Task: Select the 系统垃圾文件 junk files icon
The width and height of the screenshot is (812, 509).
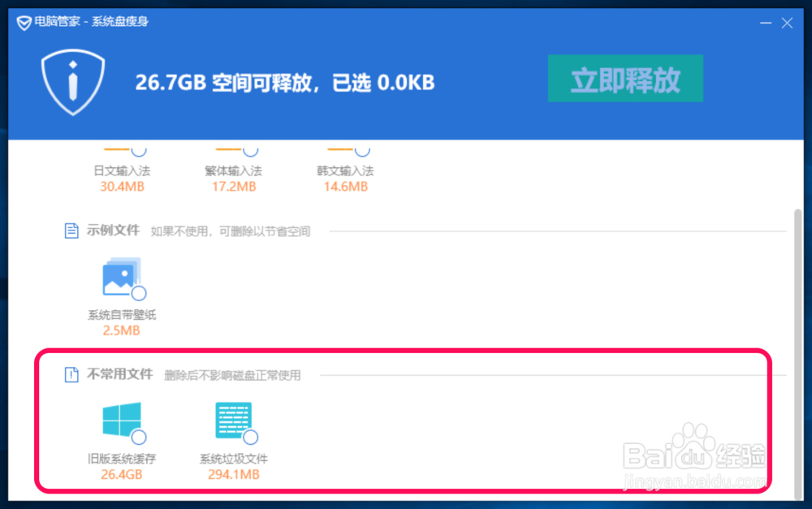Action: click(234, 420)
